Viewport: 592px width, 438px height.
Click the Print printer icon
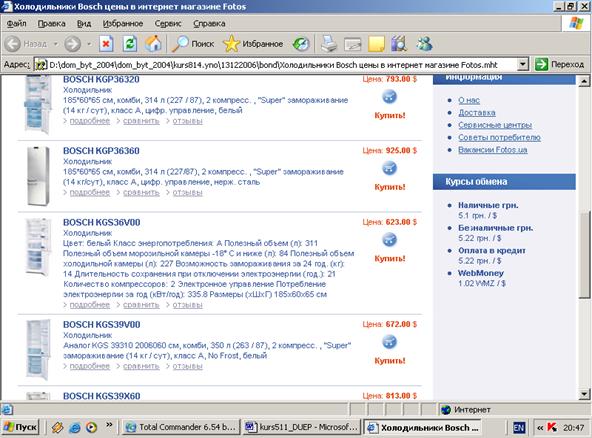tap(329, 44)
